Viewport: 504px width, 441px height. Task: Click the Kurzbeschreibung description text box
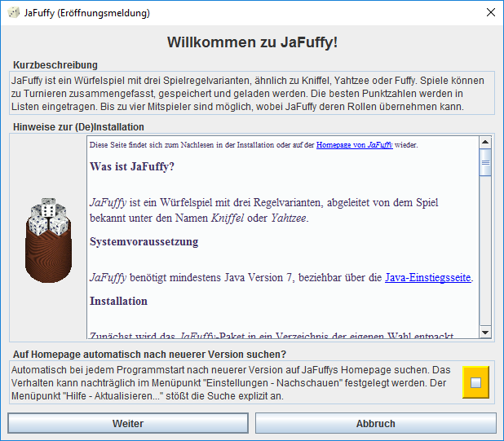251,94
